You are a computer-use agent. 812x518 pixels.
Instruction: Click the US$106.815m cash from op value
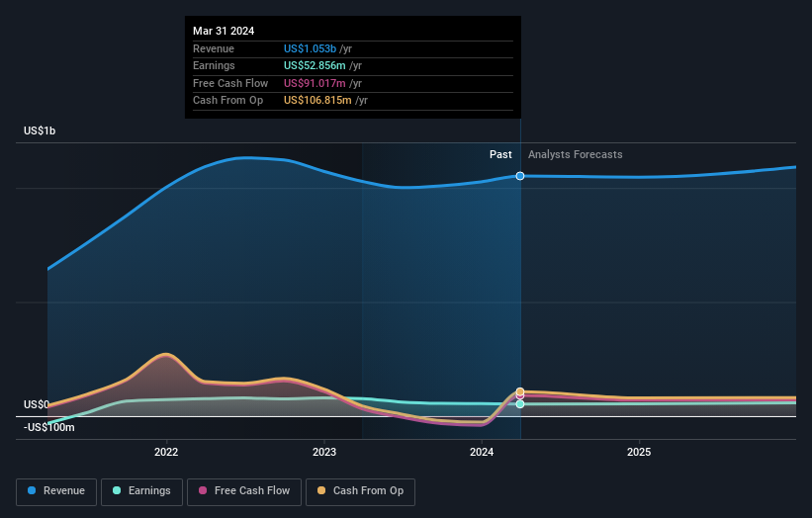[x=317, y=101]
